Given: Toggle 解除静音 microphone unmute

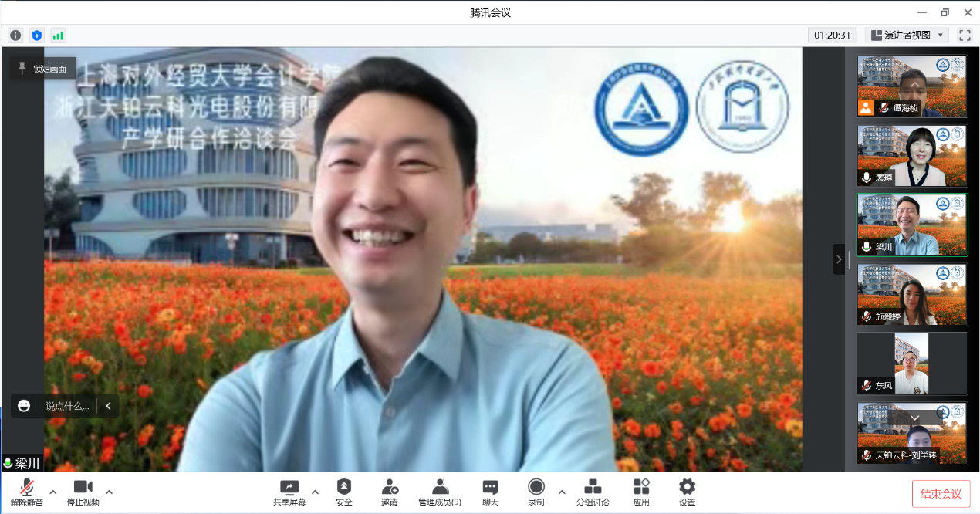Looking at the screenshot, I should 27,492.
